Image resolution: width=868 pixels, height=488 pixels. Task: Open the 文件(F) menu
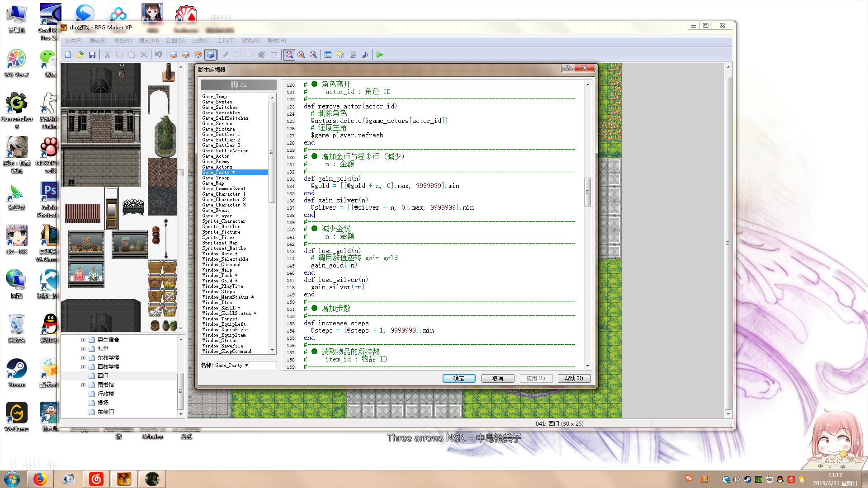point(73,41)
